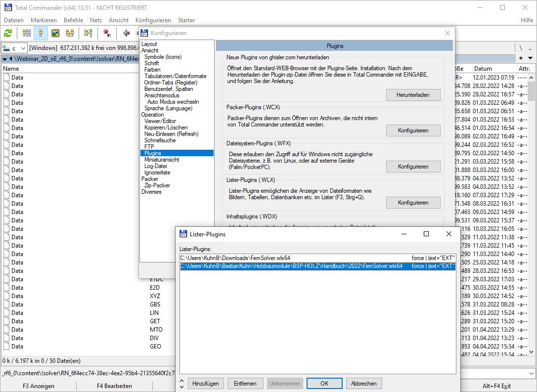Open the Befehle menu
This screenshot has width=537, height=392.
tap(73, 20)
